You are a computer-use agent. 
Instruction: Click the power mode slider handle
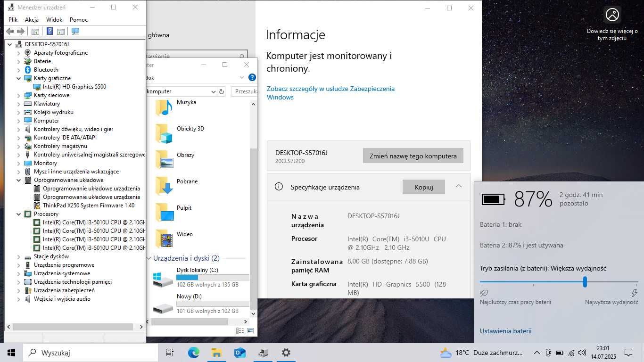(585, 282)
